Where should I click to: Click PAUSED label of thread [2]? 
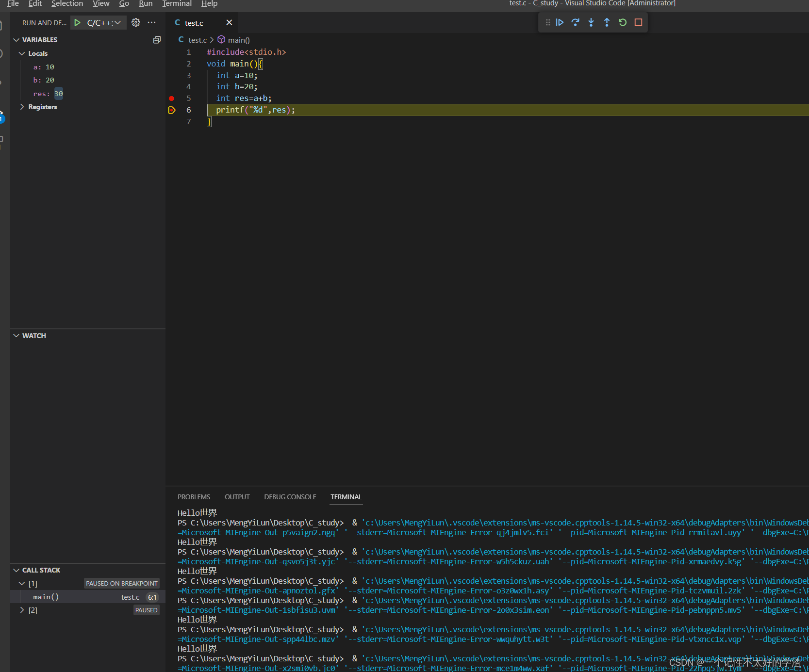[x=147, y=610]
